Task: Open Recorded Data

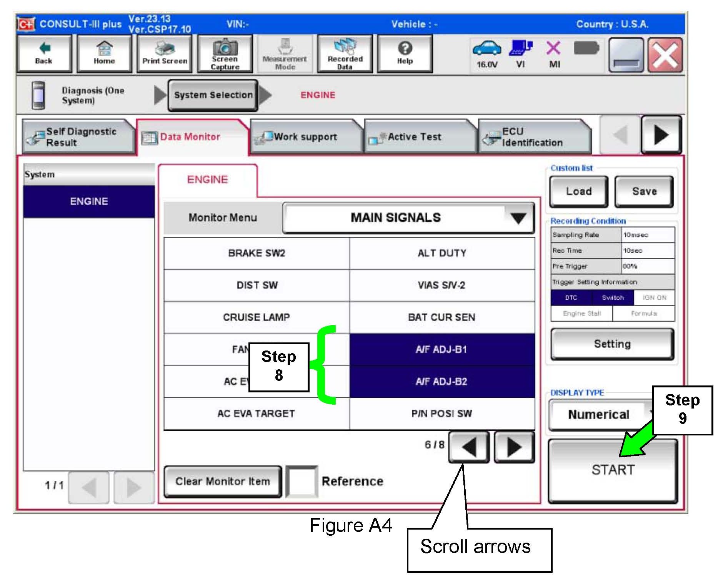Action: coord(345,54)
